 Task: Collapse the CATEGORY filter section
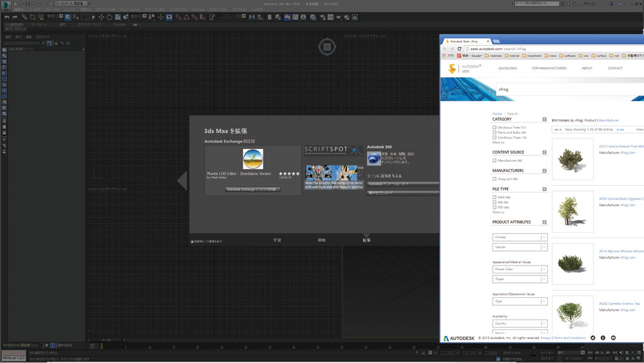click(545, 119)
